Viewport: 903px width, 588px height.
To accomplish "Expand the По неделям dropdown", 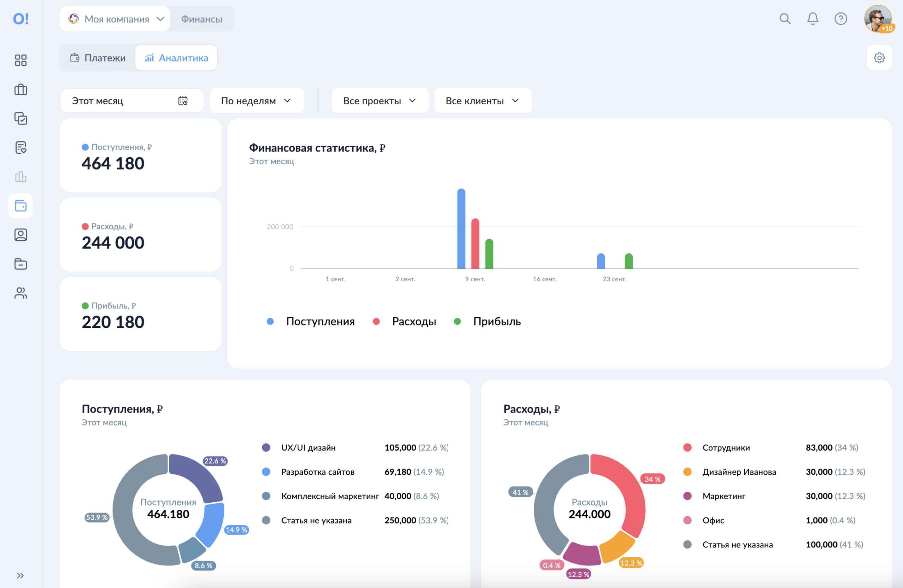I will [256, 101].
